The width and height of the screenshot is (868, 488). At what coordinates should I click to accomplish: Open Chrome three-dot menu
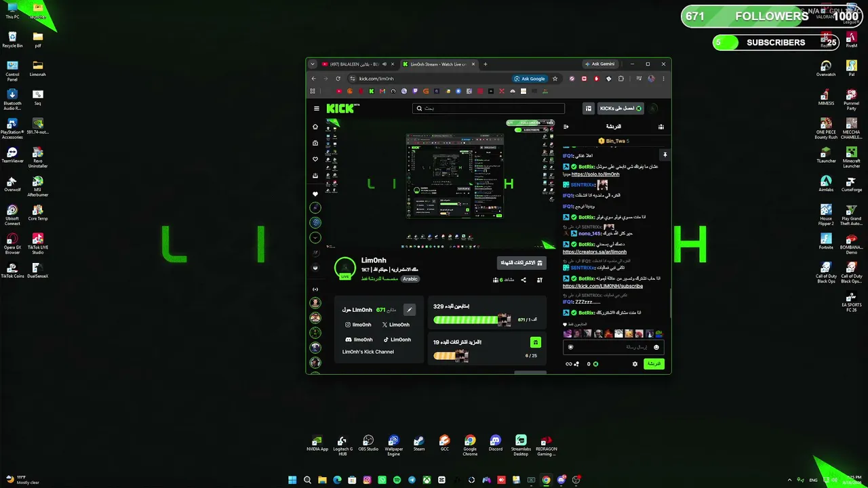(663, 79)
